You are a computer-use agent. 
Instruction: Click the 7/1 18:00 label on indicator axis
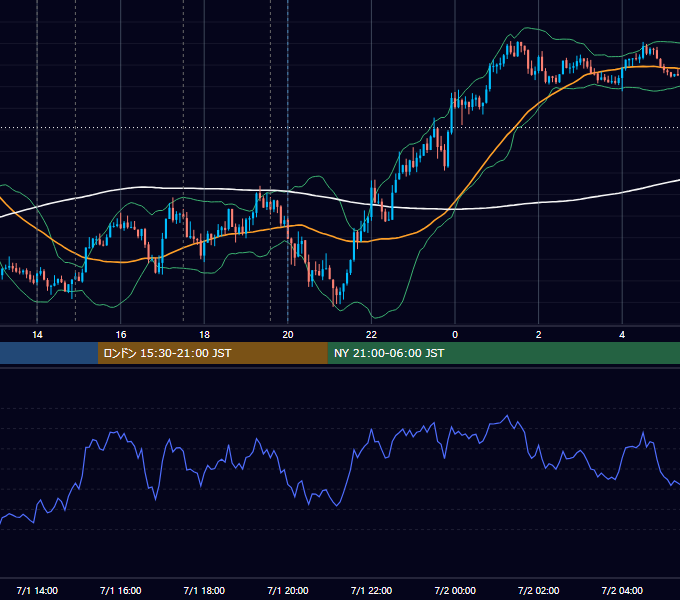(204, 591)
